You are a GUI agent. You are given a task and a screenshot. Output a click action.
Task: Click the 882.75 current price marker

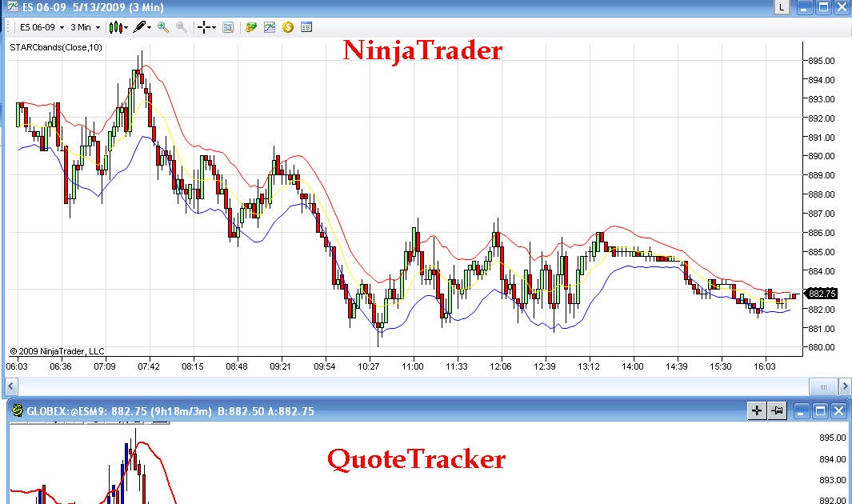[821, 294]
